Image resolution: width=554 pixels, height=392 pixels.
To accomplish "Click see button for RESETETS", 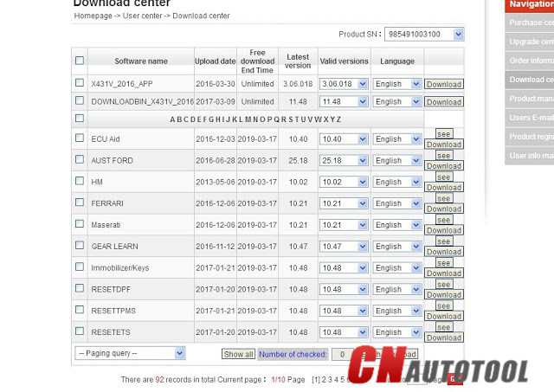I will (x=444, y=327).
